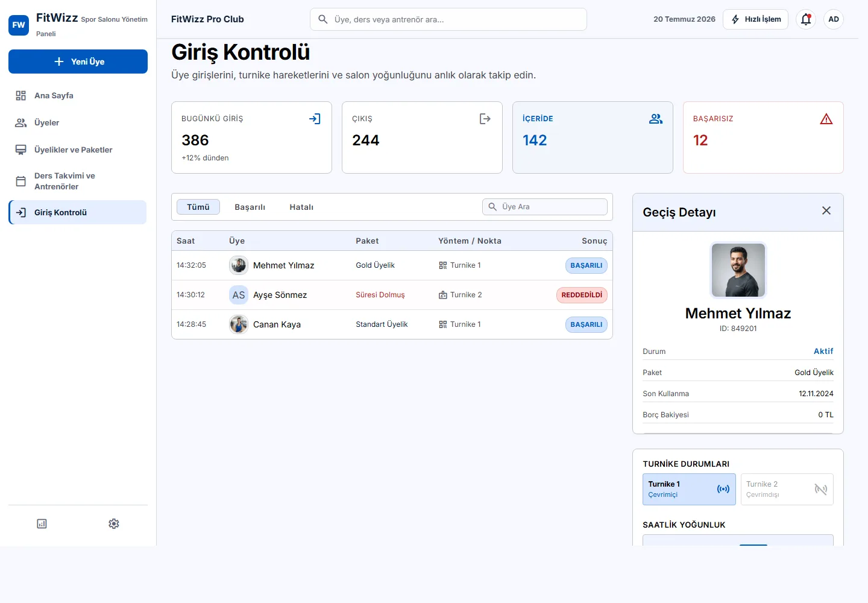This screenshot has height=603, width=868.
Task: Click login icon on Bugünkü Giriş card
Action: [315, 119]
